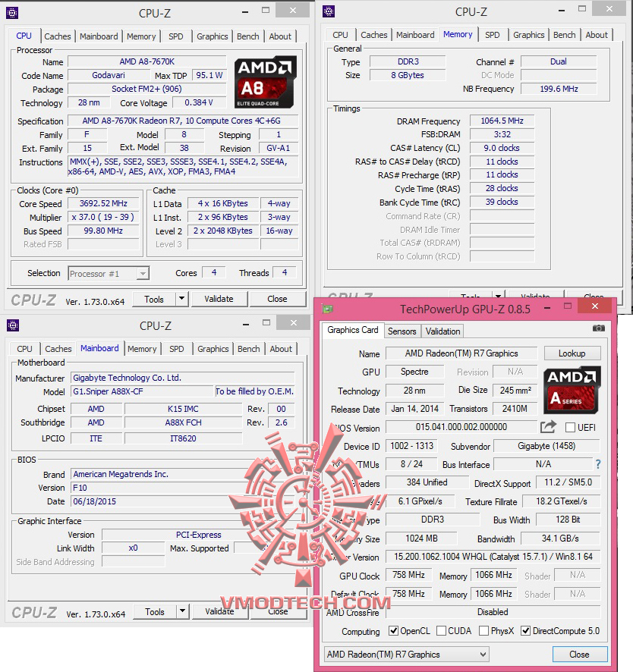Screen dimensions: 633x672
Task: Click the CPU-Z app icon in the Mainboard window title bar
Action: (x=13, y=325)
